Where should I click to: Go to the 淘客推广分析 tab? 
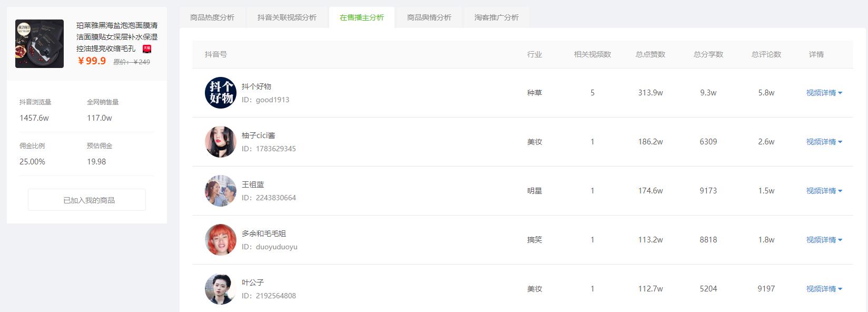tap(497, 17)
